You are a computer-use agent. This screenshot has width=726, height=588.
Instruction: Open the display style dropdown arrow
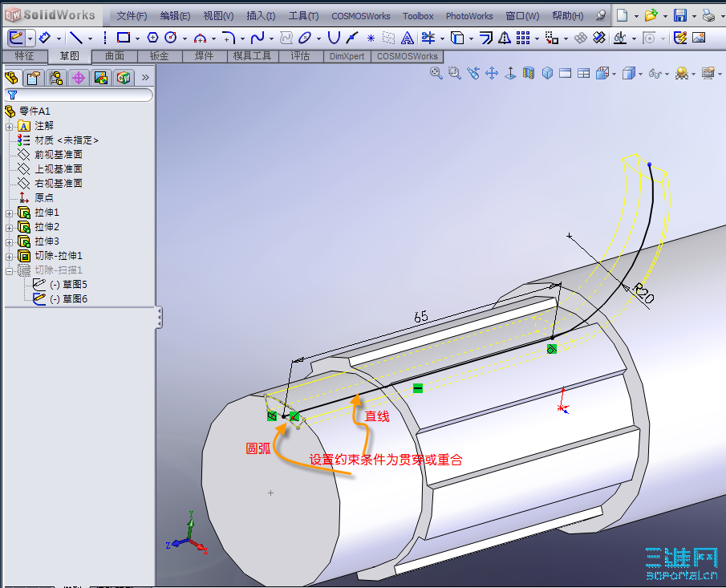point(641,74)
